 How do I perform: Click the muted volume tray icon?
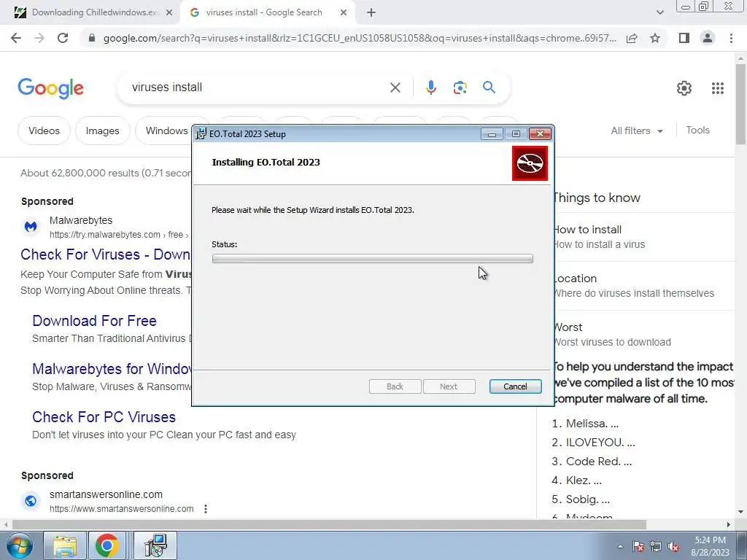click(x=673, y=547)
